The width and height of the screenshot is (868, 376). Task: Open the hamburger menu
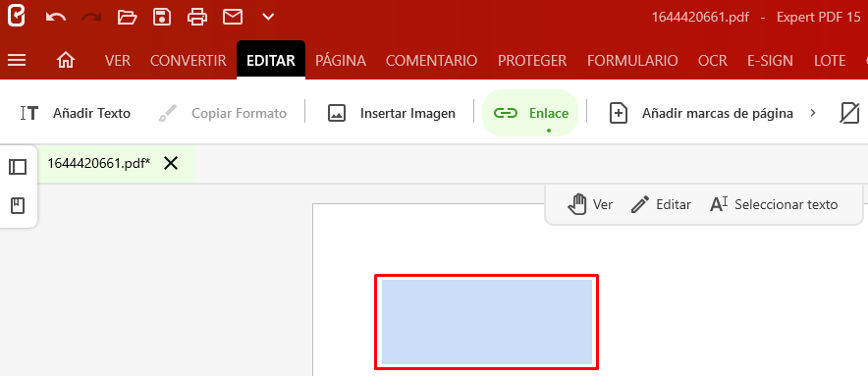pos(17,60)
